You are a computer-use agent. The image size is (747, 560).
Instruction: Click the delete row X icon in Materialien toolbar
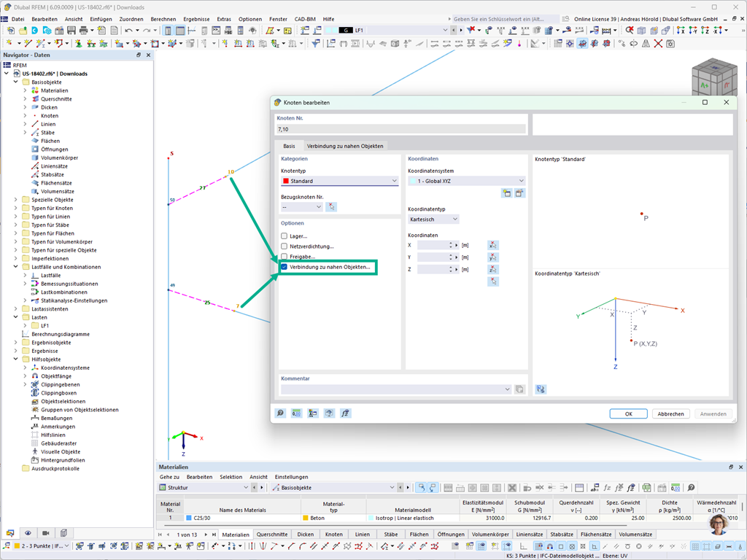point(512,488)
